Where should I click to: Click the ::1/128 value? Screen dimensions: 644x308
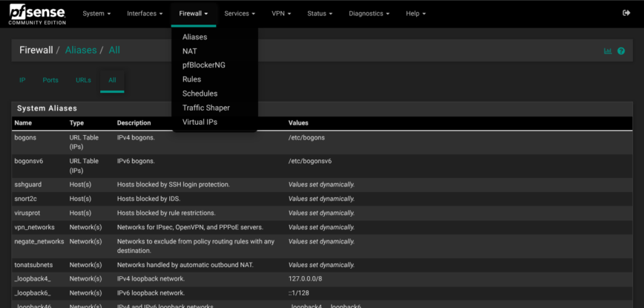tap(298, 293)
